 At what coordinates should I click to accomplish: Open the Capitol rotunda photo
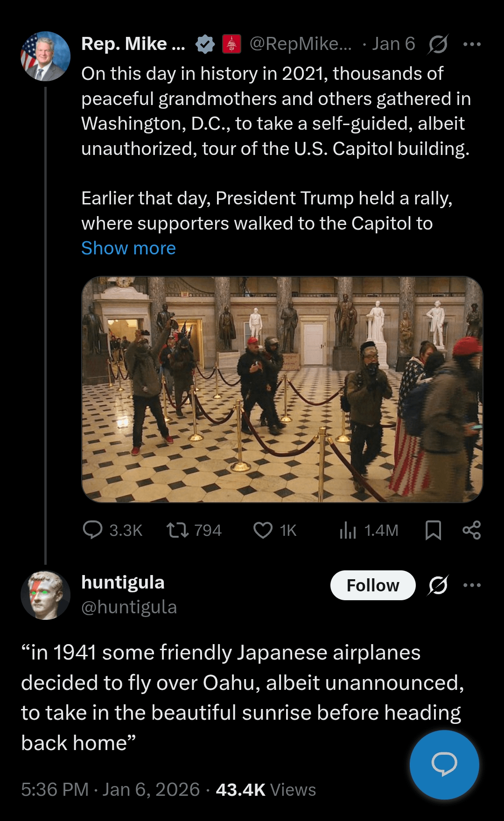coord(282,389)
